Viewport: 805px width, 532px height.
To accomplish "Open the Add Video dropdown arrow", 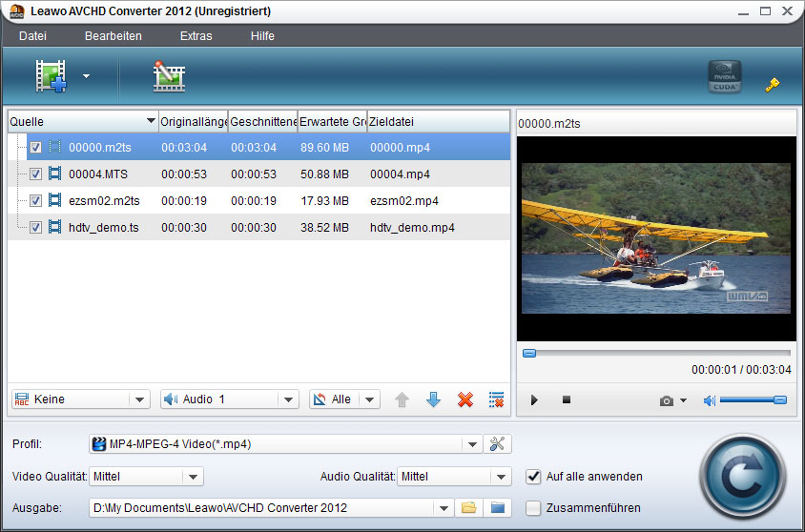I will pos(86,76).
